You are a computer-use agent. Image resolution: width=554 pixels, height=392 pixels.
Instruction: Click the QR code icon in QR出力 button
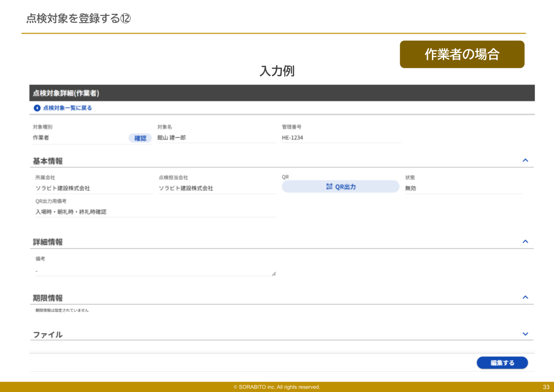[330, 187]
